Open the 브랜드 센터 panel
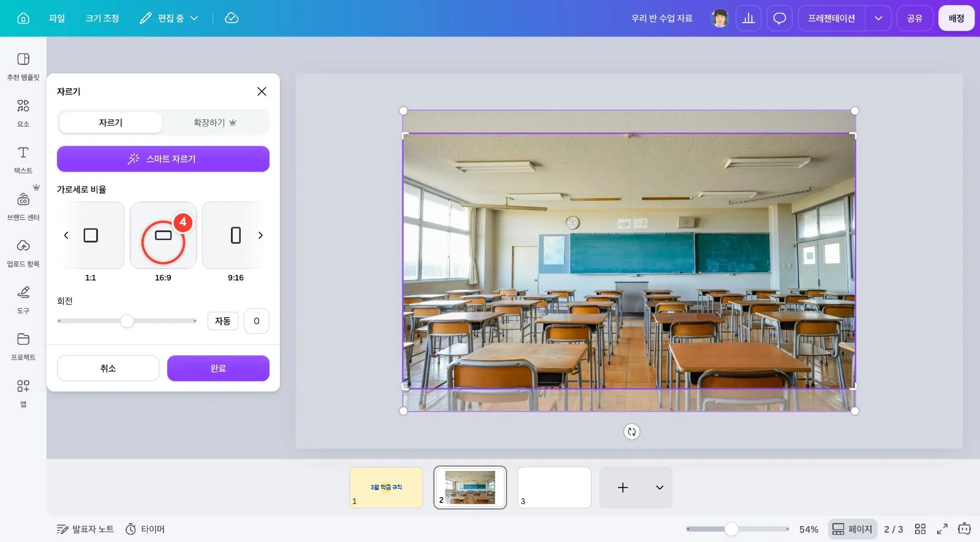 (x=23, y=206)
